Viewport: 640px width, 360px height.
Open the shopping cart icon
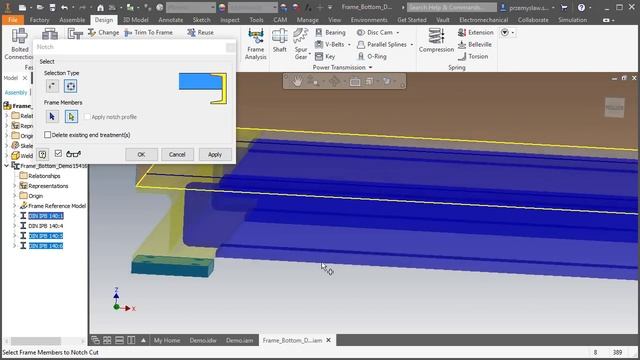click(564, 7)
